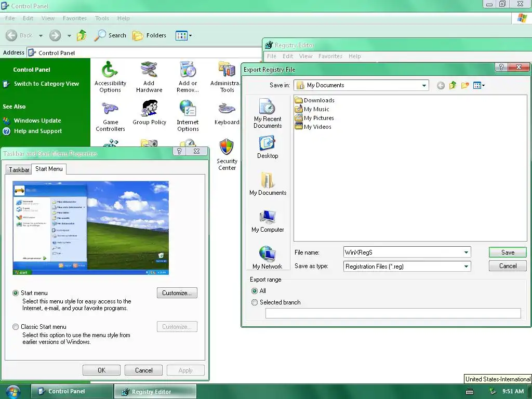
Task: Select My Computer in the places bar
Action: [268, 221]
